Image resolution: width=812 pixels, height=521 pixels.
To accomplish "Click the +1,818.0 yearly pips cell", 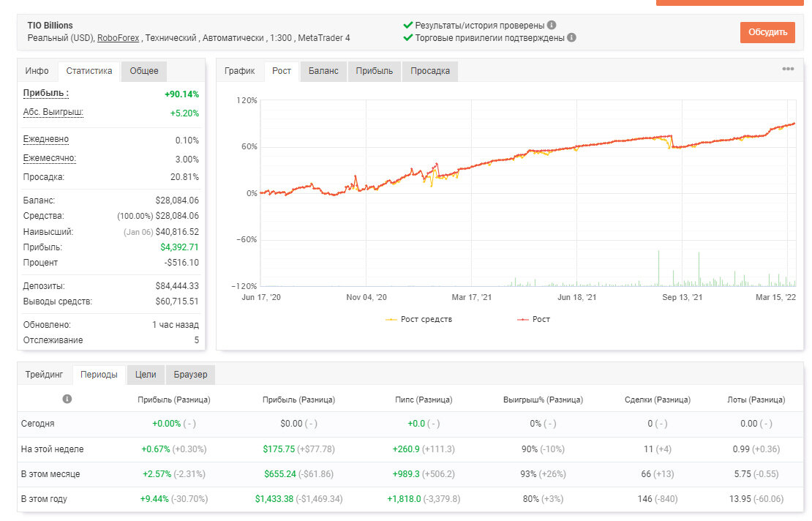I will [424, 499].
